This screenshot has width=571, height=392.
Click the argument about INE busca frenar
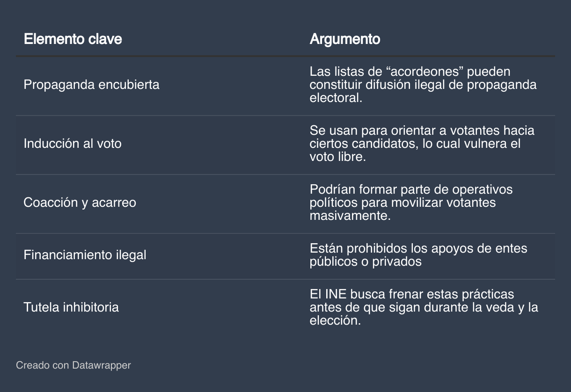coord(424,307)
